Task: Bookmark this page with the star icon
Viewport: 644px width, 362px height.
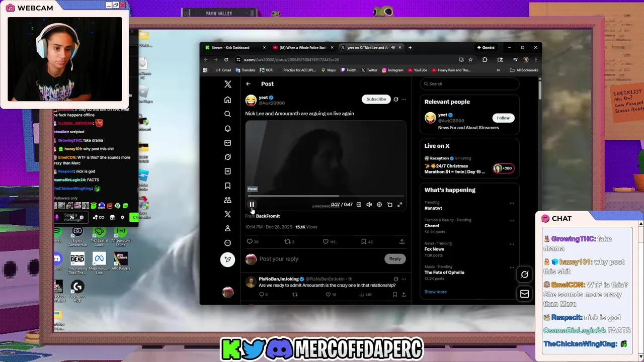Action: pyautogui.click(x=470, y=59)
